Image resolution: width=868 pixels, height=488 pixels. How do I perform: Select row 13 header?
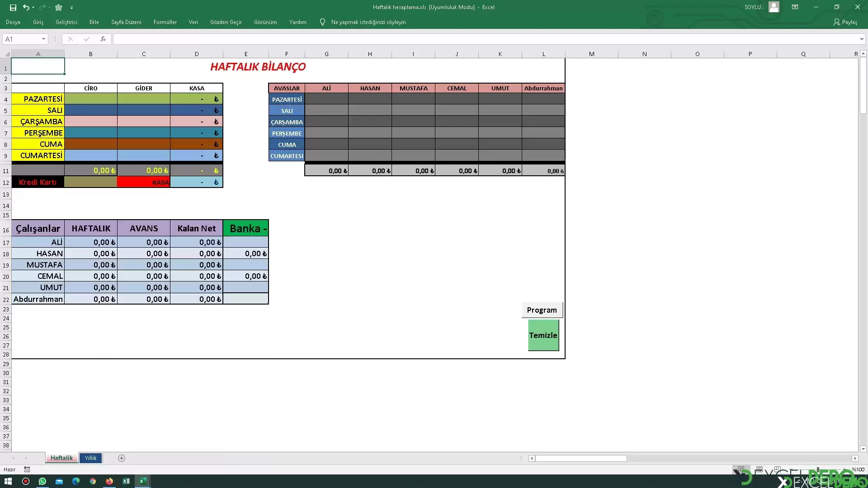tap(6, 195)
